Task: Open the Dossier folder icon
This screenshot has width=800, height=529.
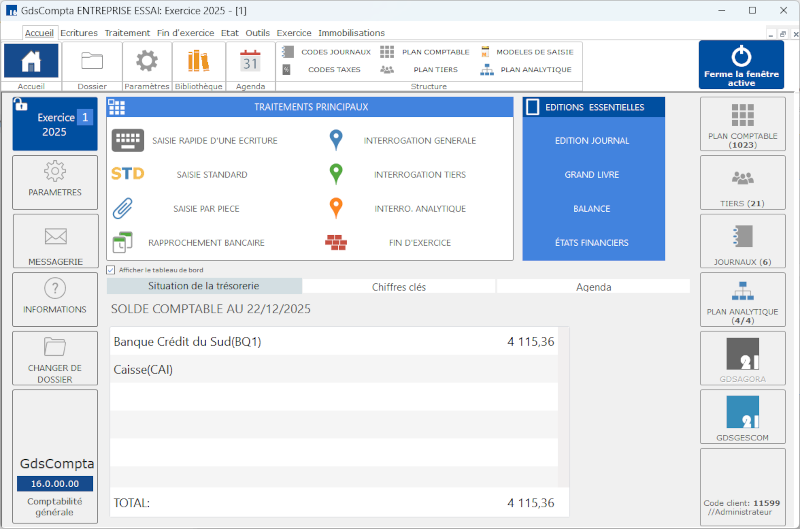Action: coord(92,61)
